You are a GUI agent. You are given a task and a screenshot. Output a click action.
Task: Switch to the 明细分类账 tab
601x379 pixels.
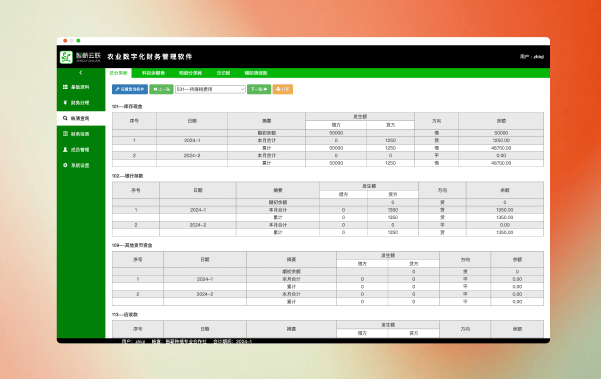190,73
